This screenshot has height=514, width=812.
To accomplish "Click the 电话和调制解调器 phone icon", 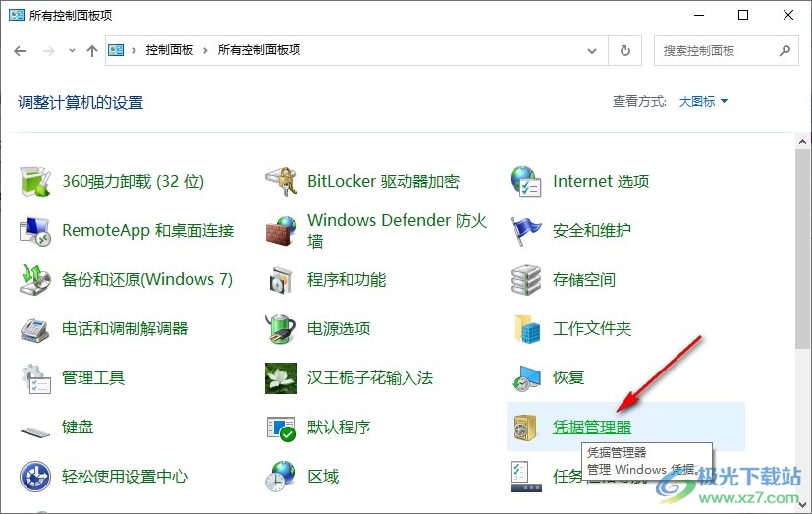I will (x=35, y=329).
